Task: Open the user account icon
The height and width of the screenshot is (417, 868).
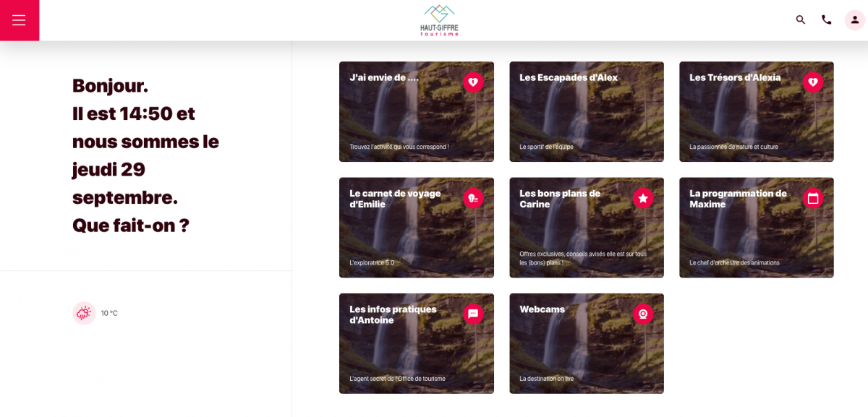Action: click(x=855, y=20)
